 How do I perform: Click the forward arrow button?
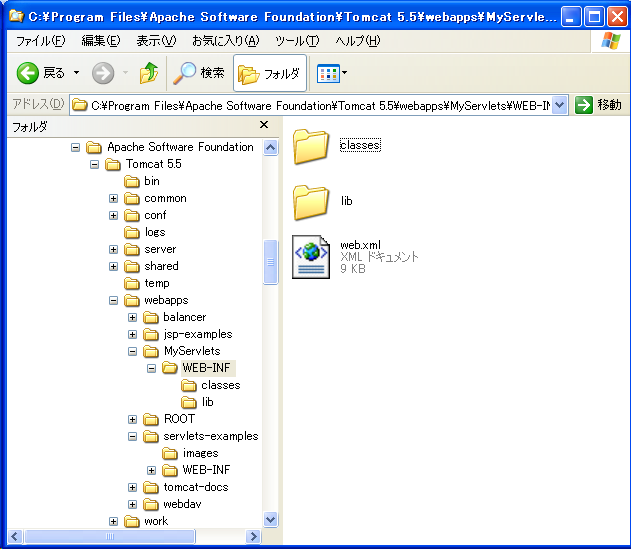tap(103, 73)
